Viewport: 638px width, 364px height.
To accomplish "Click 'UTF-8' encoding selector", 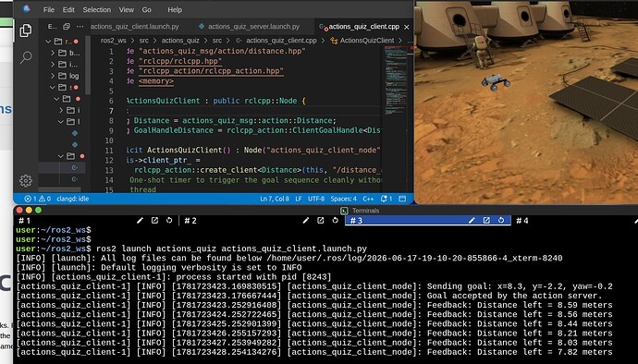I will pyautogui.click(x=316, y=199).
